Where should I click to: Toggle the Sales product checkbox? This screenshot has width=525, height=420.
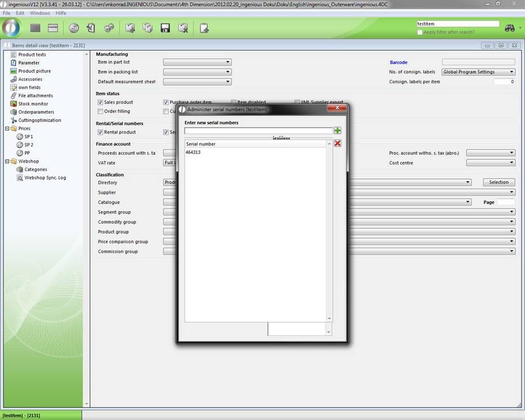coord(100,102)
